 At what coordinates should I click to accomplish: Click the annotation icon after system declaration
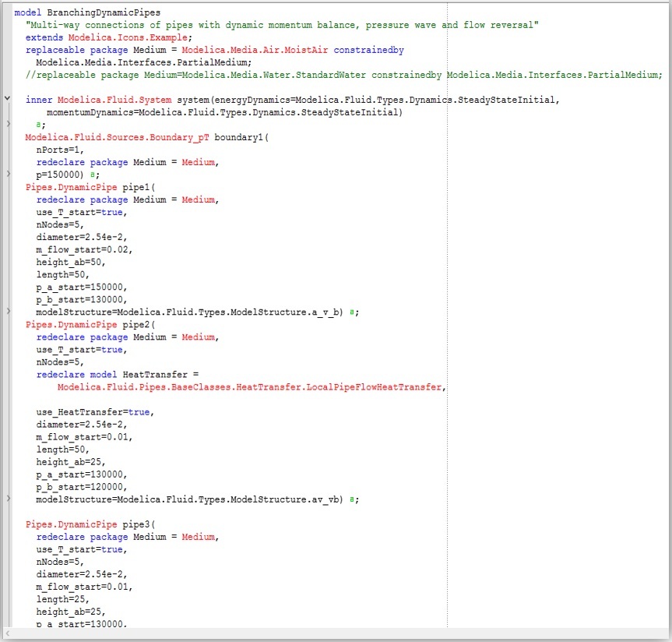click(x=39, y=125)
